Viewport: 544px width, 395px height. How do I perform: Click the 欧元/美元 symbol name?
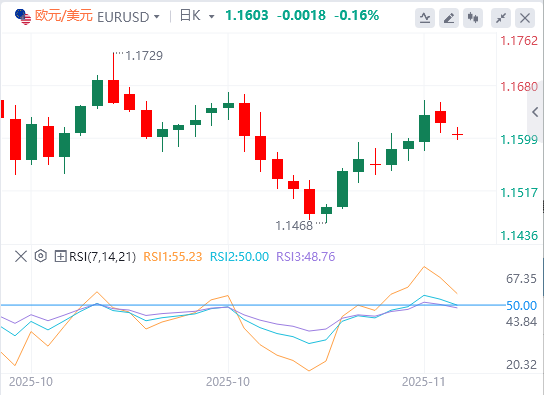click(x=64, y=16)
